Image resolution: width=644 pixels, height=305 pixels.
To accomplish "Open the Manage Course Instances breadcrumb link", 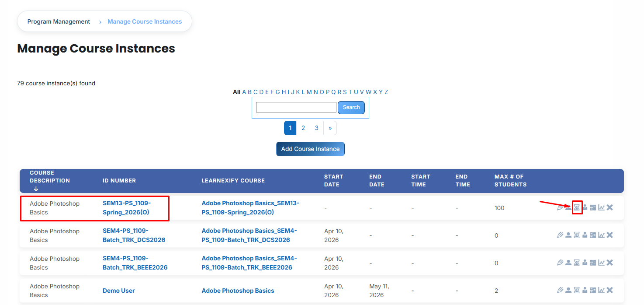I will pos(145,21).
